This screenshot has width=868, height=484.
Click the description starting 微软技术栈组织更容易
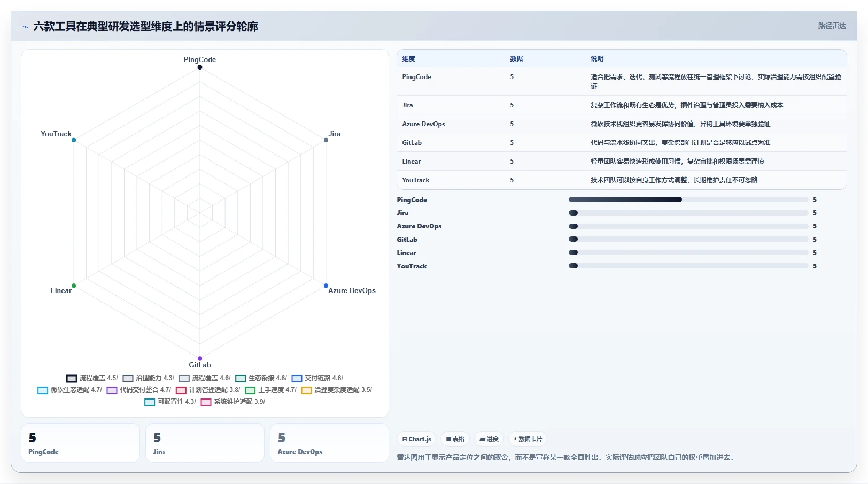[x=680, y=124]
